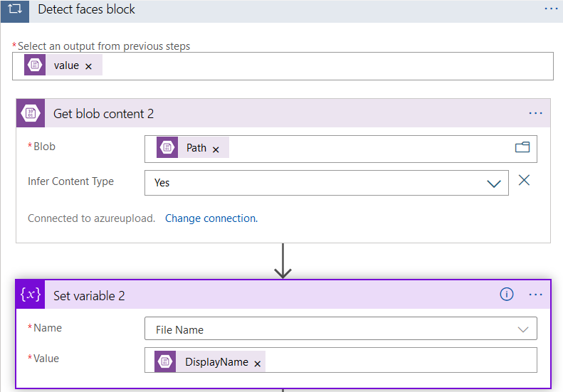This screenshot has width=563, height=392.
Task: Remove the Path token from Blob field
Action: click(x=216, y=149)
